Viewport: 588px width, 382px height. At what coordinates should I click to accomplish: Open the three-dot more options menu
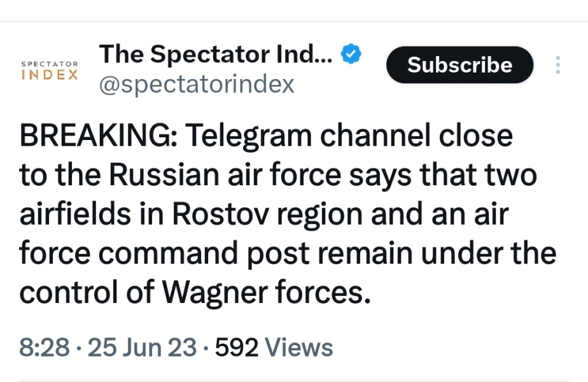[557, 65]
